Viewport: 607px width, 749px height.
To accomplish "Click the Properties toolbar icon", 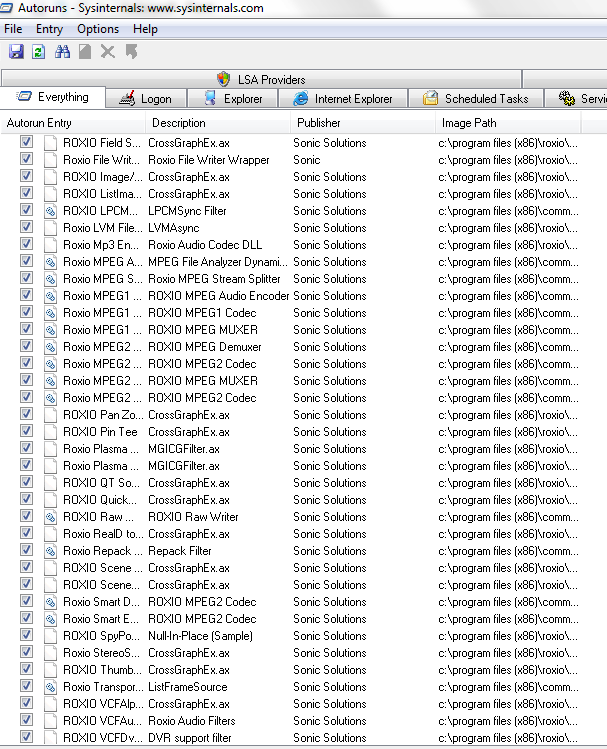I will [x=85, y=51].
